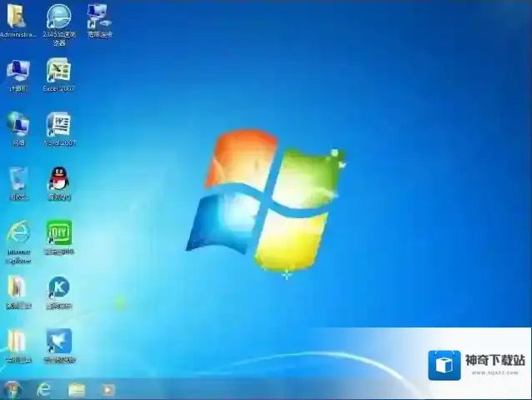Open the Internet Explorer desktop icon

pyautogui.click(x=18, y=233)
